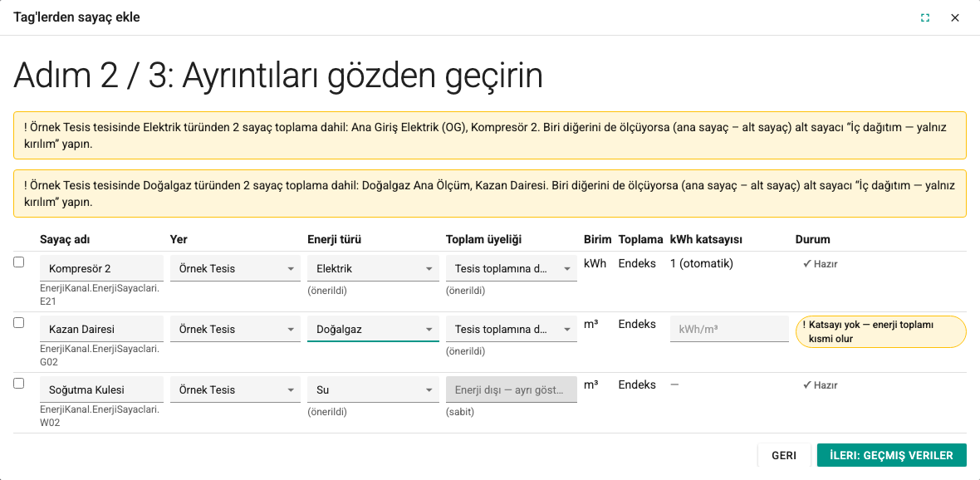Click the (sabit) label under Enerji dışı

click(x=458, y=412)
